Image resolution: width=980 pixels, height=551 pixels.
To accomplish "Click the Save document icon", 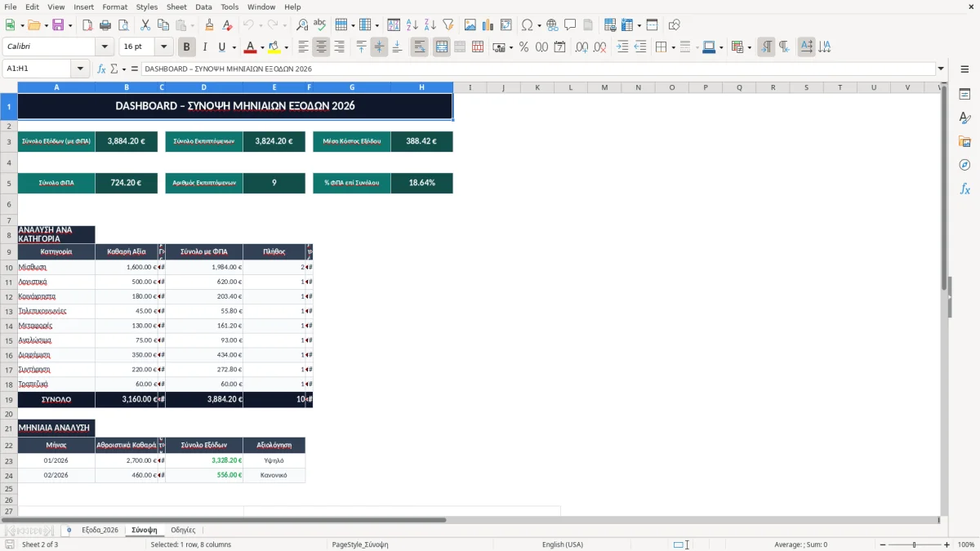I will pos(58,25).
